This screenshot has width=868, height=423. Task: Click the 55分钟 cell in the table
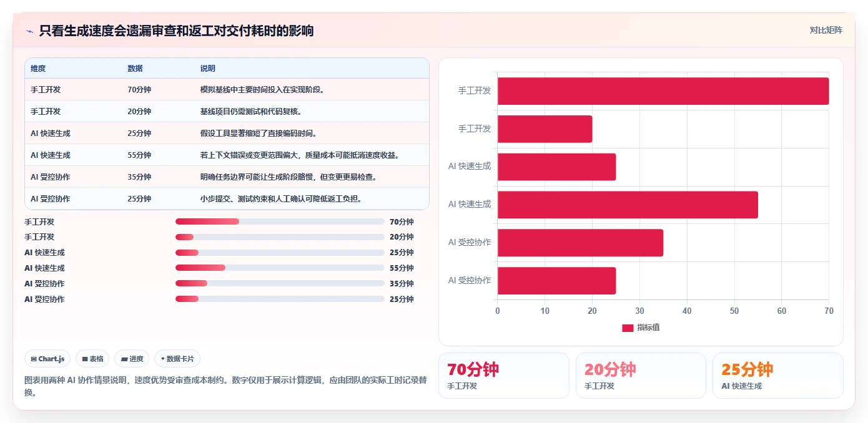point(139,155)
